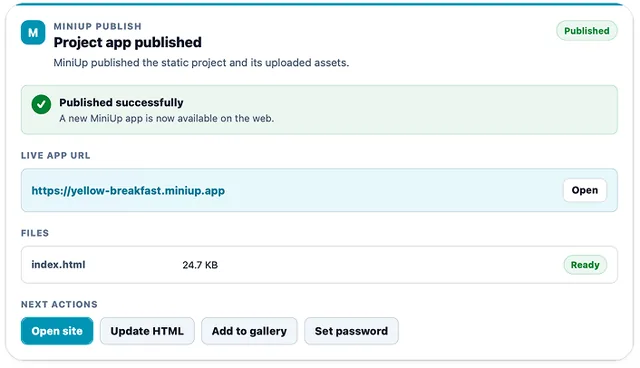
Task: Choose Update HTML action
Action: 147,331
